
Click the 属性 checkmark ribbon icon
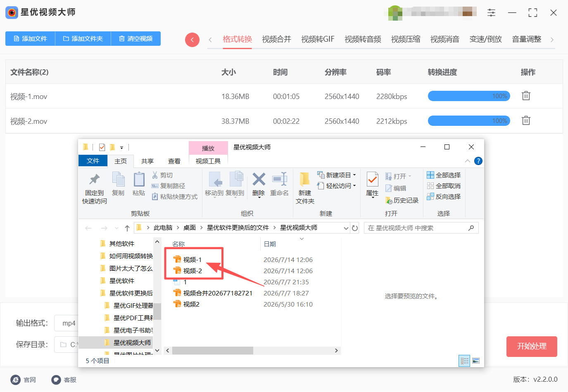tap(372, 179)
